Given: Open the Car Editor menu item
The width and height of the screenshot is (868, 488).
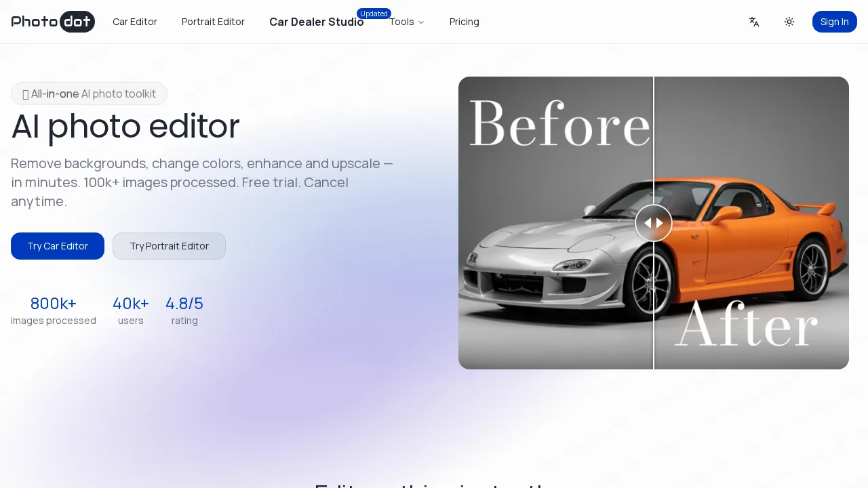Looking at the screenshot, I should [134, 22].
